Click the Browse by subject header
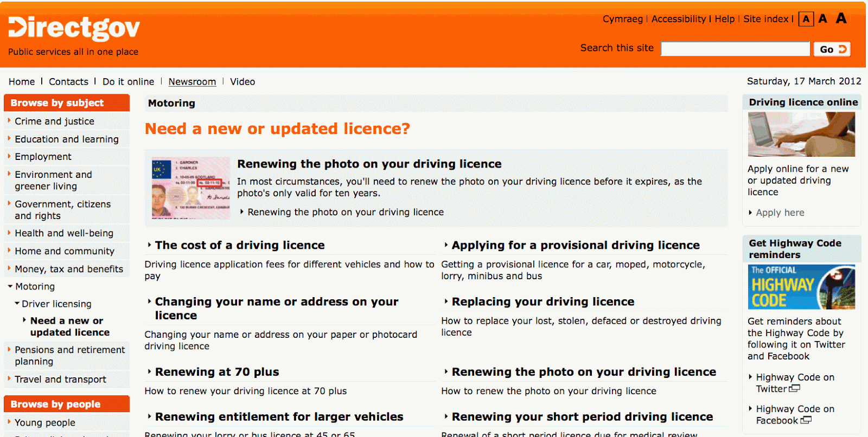The width and height of the screenshot is (868, 437). [x=67, y=103]
